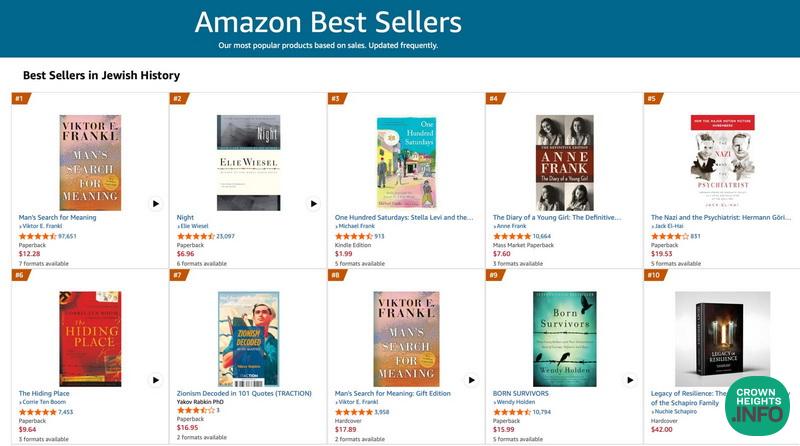The image size is (800, 446).
Task: Open the Night book title link
Action: (185, 217)
